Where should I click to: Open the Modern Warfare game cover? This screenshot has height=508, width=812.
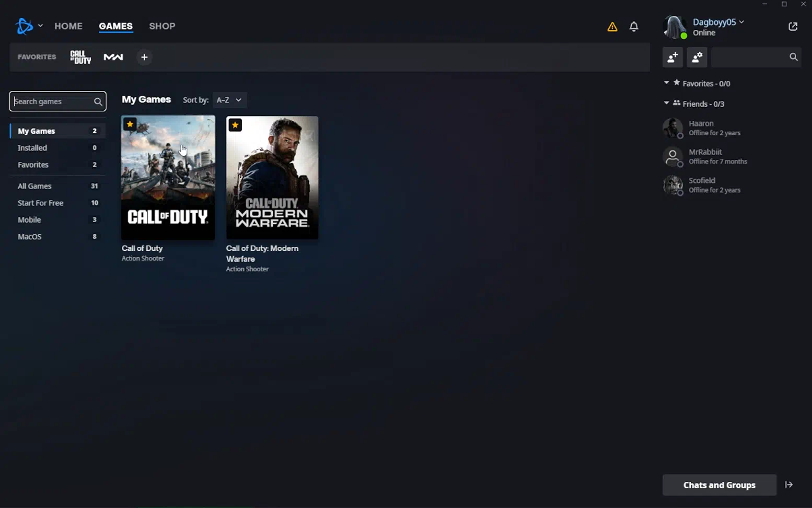point(272,178)
